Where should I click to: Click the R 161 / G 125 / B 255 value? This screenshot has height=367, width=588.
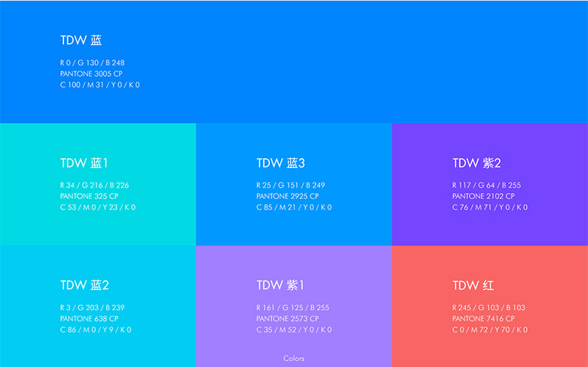[x=292, y=307]
